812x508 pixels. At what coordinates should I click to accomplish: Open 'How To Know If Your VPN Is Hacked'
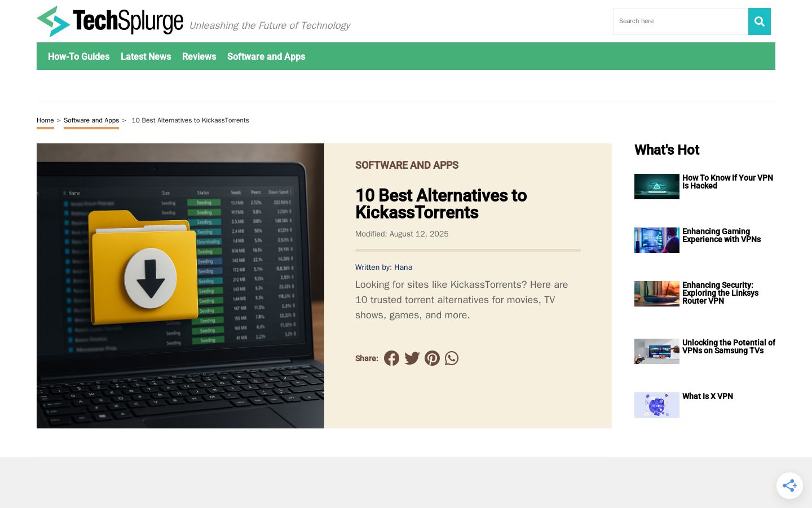pyautogui.click(x=727, y=182)
